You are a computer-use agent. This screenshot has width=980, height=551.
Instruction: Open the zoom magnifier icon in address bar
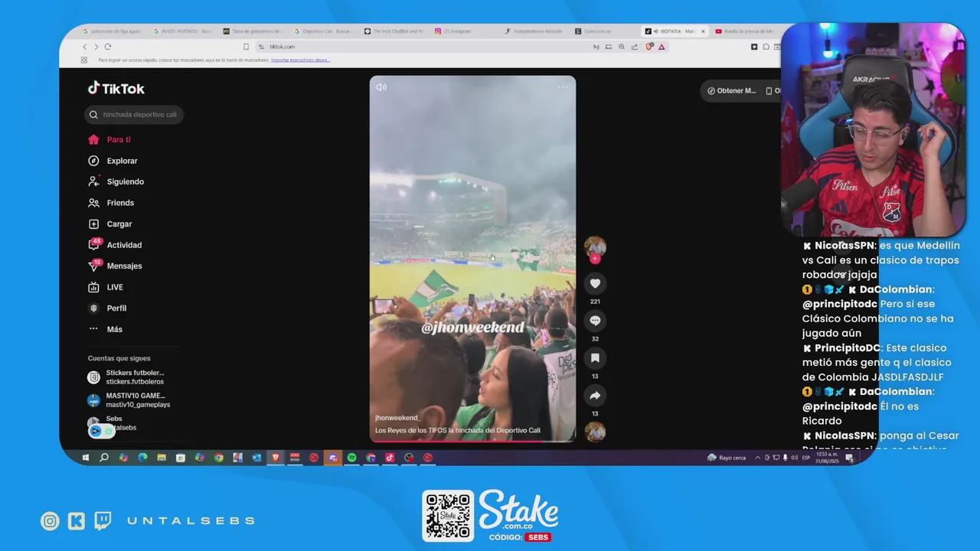click(621, 47)
